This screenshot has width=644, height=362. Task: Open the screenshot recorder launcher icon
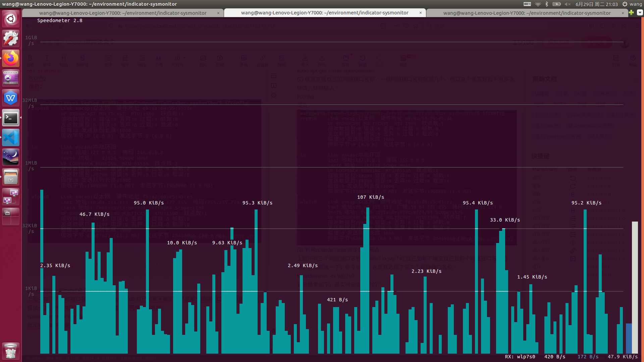(11, 78)
